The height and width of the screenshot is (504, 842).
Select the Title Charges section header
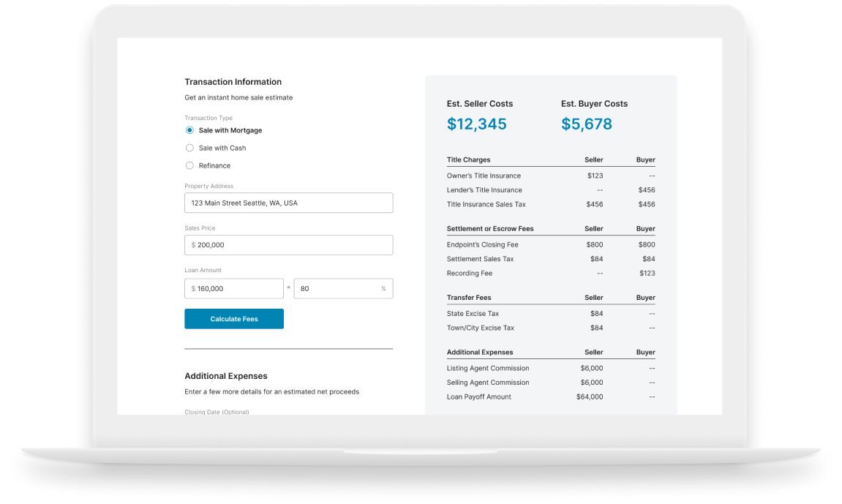(x=468, y=159)
